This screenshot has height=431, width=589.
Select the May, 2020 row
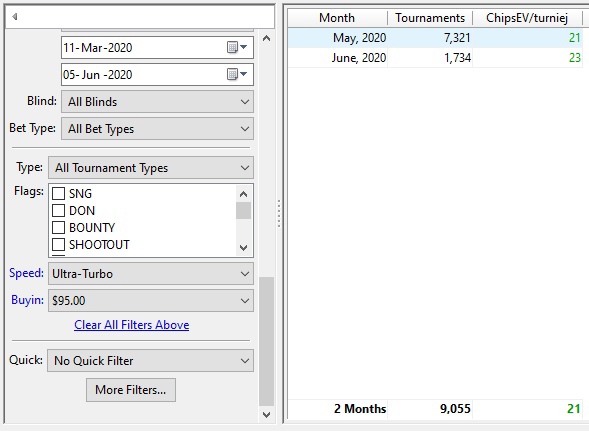435,38
